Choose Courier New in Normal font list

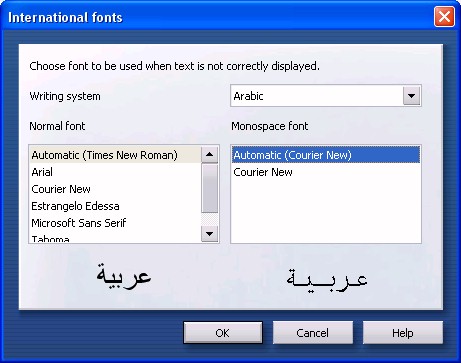(x=115, y=189)
